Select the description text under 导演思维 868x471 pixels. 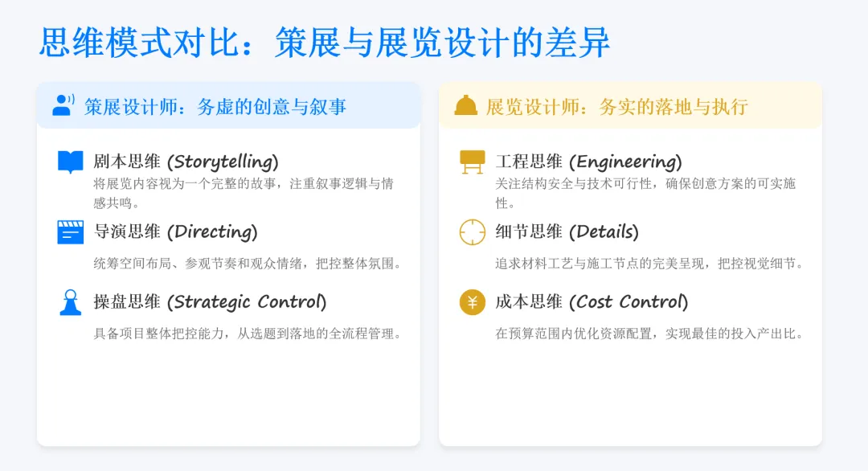pyautogui.click(x=248, y=264)
